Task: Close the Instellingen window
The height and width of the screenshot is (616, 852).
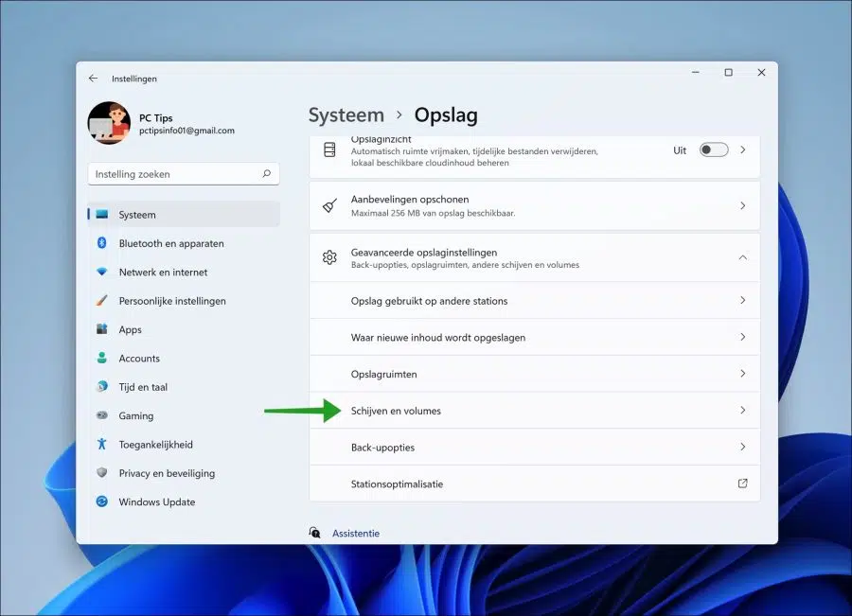Action: coord(761,72)
